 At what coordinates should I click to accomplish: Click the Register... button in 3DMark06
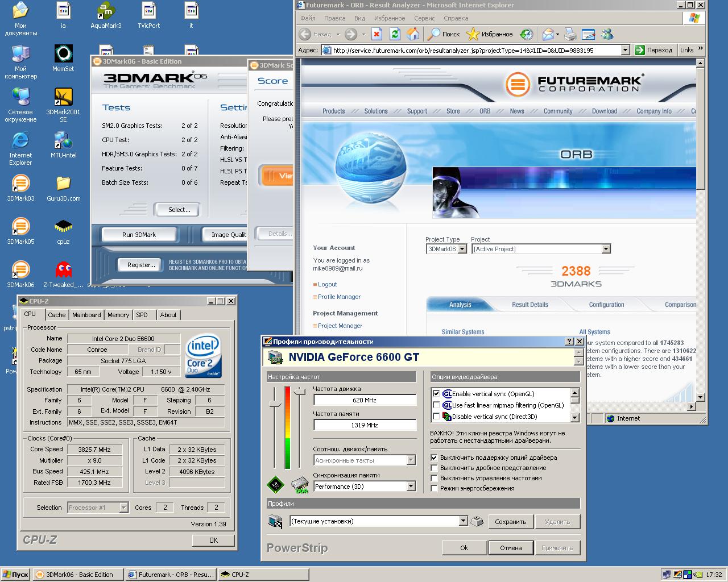[x=141, y=265]
